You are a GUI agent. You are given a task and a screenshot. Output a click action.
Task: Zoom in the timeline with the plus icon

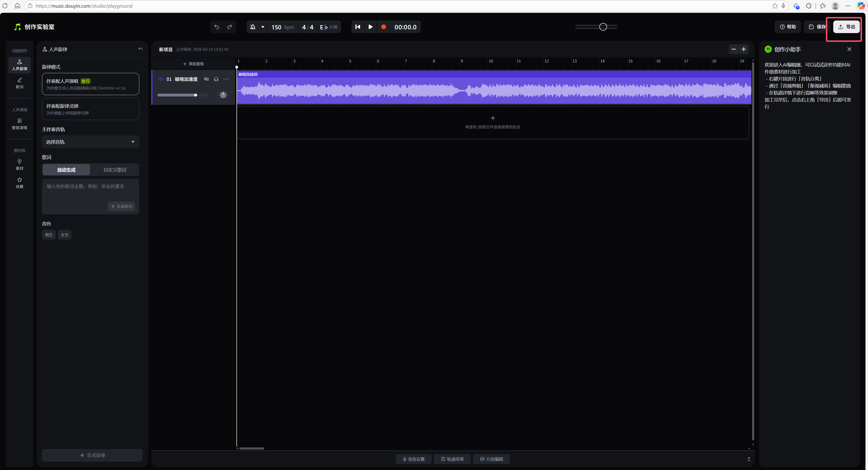[744, 49]
